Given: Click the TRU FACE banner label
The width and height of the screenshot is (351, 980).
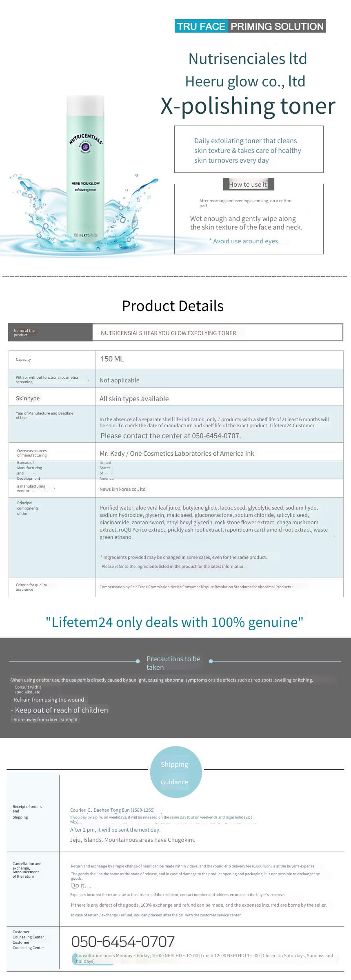Looking at the screenshot, I should (201, 26).
